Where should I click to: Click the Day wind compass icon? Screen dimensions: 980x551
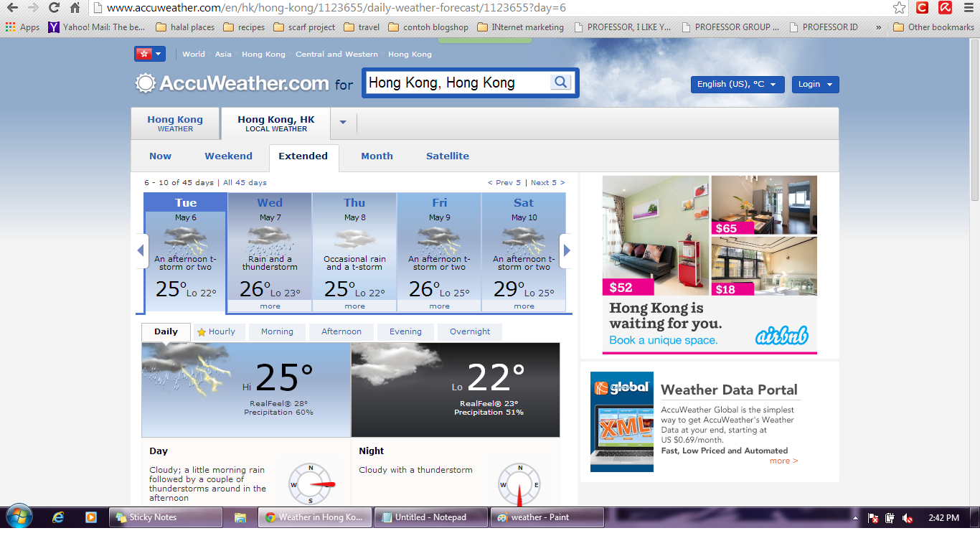pyautogui.click(x=311, y=484)
